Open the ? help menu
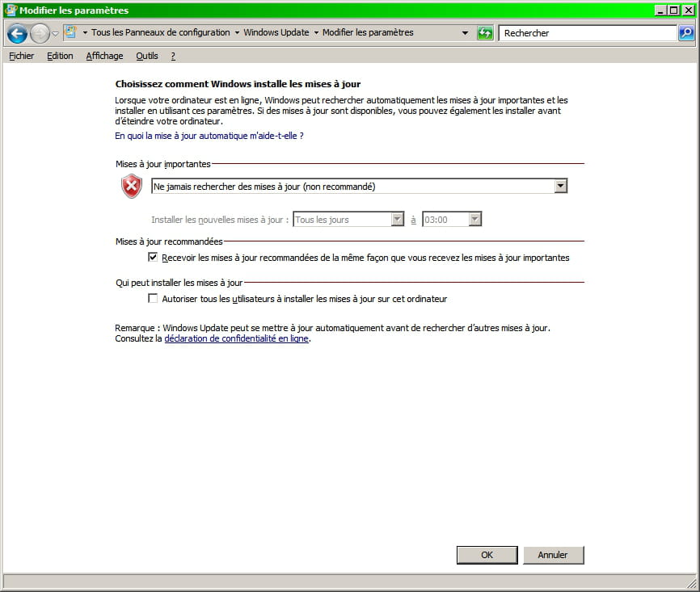Screen dimensions: 700x592 173,56
